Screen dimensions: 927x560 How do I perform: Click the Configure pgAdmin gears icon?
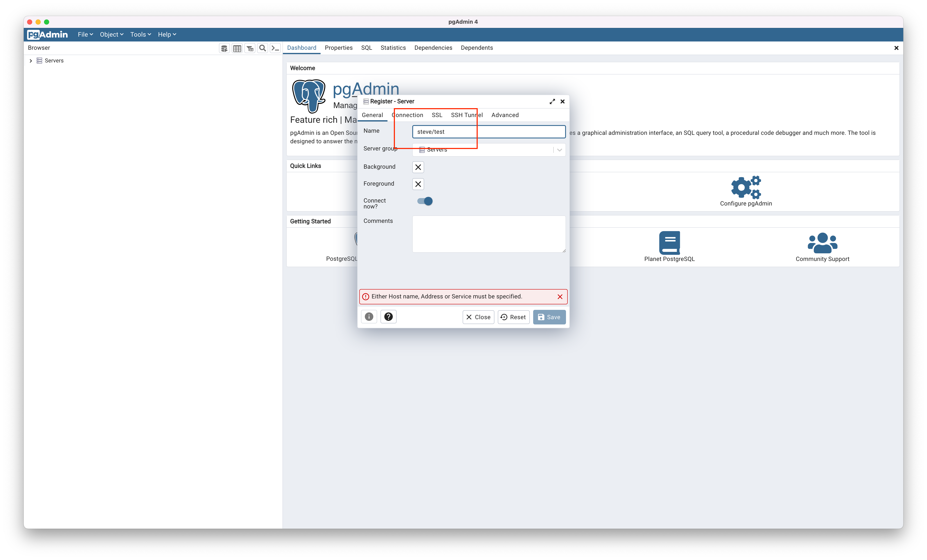746,187
